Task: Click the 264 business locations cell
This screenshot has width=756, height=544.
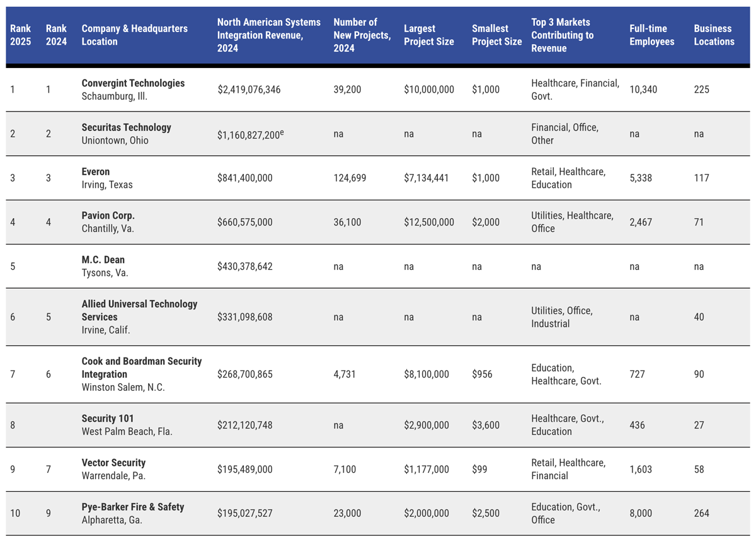Action: [702, 514]
